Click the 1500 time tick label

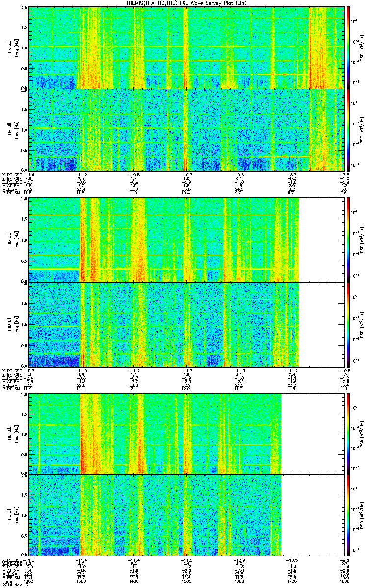point(186,580)
